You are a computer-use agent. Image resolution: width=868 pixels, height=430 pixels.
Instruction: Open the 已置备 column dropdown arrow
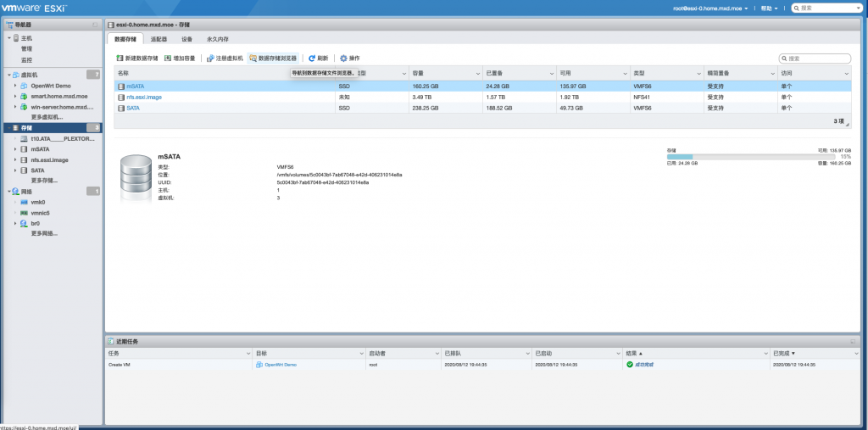[551, 74]
